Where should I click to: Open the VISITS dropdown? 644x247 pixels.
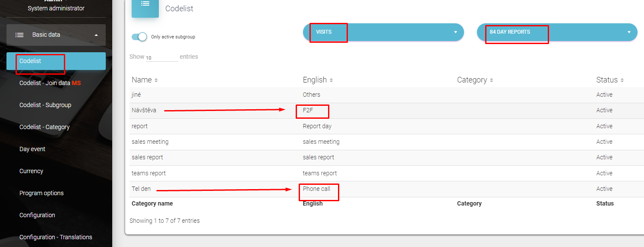coord(383,32)
